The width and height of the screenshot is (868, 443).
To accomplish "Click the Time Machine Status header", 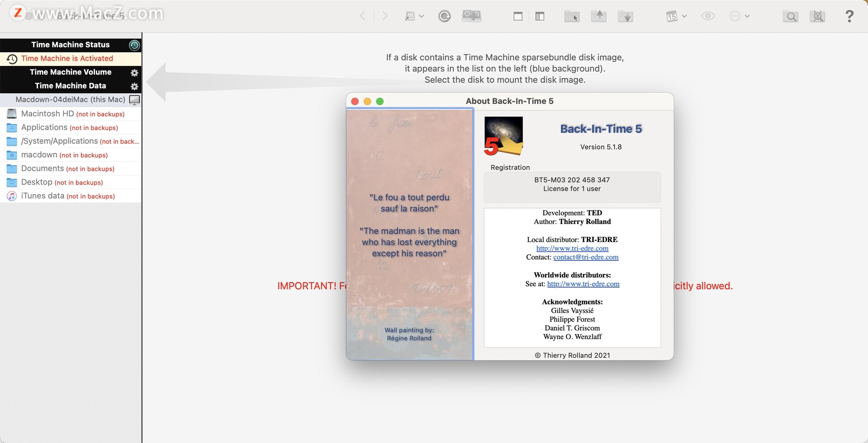I will point(71,45).
